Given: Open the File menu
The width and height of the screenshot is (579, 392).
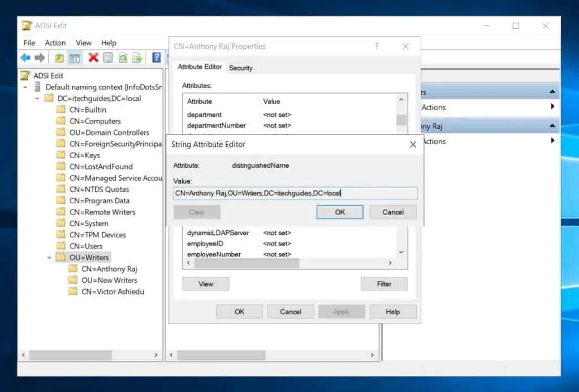Looking at the screenshot, I should click(29, 43).
